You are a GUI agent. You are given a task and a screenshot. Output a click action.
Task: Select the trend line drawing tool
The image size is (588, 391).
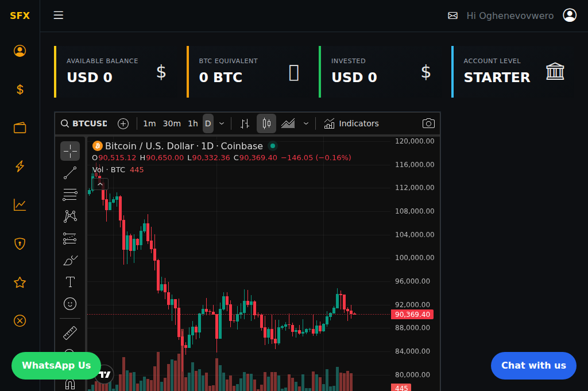point(70,173)
